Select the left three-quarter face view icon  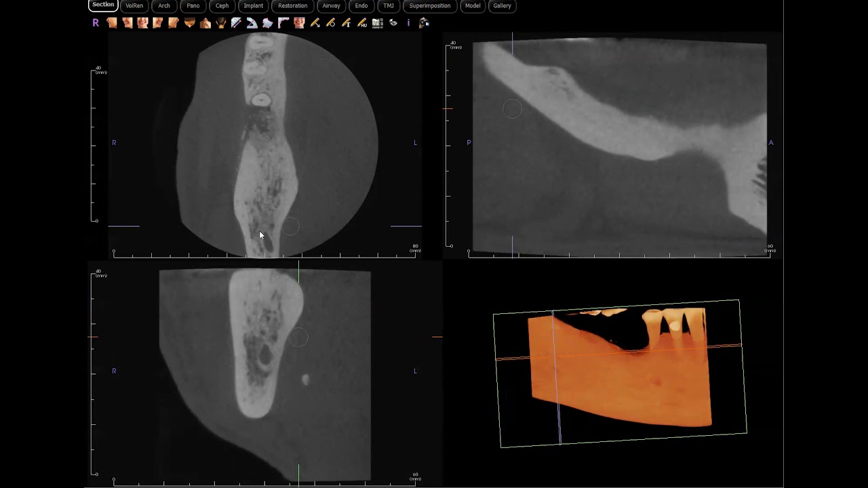(x=158, y=22)
